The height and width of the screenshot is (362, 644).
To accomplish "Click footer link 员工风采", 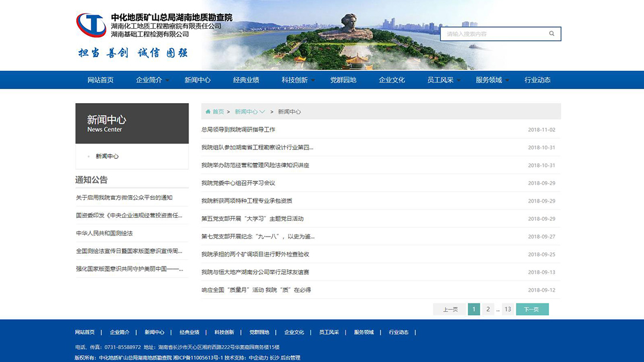I will pyautogui.click(x=329, y=332).
